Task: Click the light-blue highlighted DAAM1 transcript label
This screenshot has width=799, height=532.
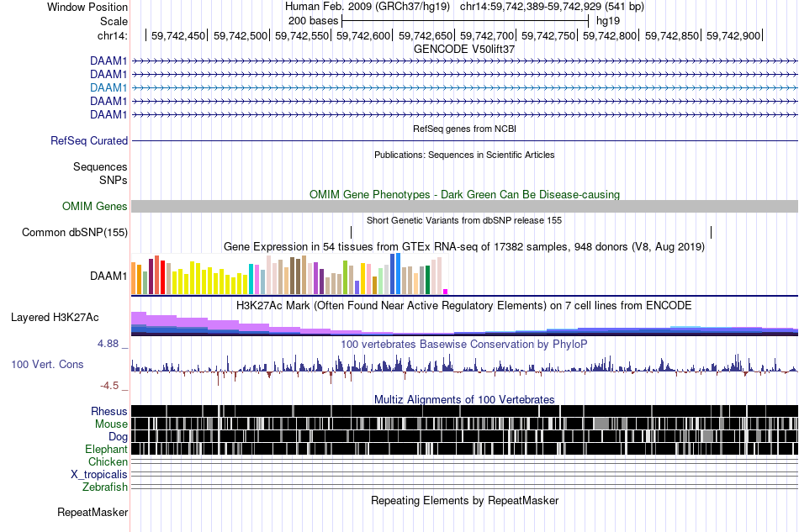Action: point(108,87)
